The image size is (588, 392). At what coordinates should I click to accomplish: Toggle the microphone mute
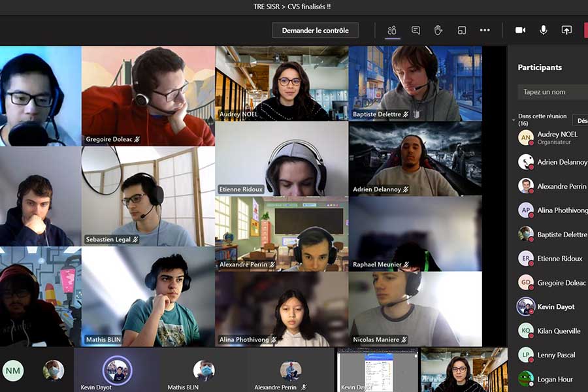pyautogui.click(x=543, y=30)
